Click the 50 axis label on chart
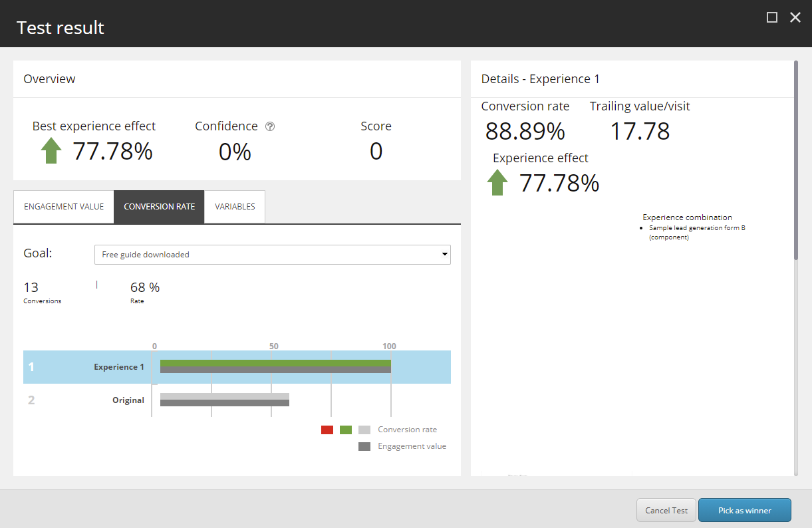The width and height of the screenshot is (812, 528). (273, 346)
